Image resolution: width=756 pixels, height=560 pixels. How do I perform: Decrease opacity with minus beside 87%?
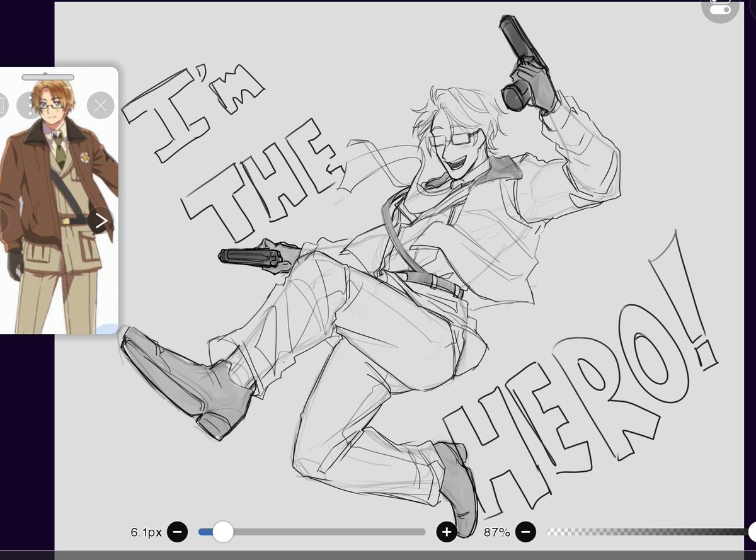click(x=525, y=532)
